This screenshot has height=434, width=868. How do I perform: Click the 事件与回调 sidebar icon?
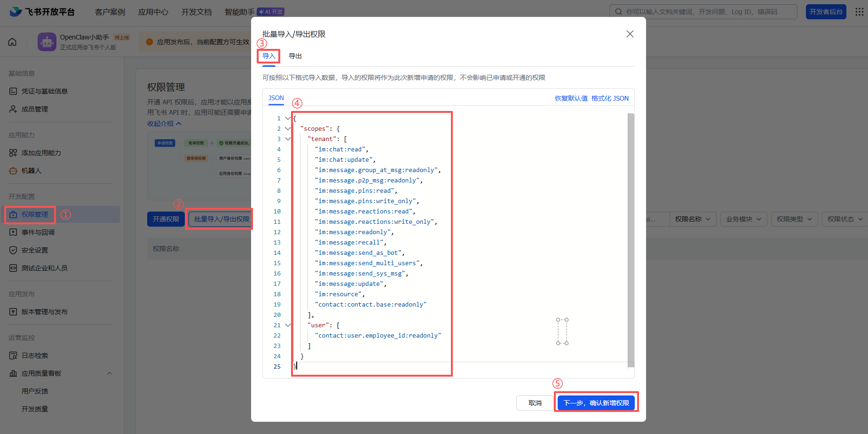point(13,232)
